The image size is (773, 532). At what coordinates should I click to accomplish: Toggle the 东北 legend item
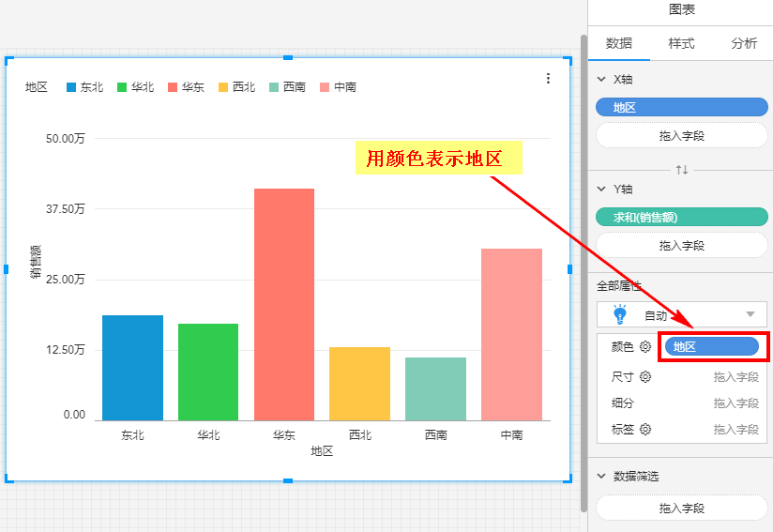click(x=84, y=87)
